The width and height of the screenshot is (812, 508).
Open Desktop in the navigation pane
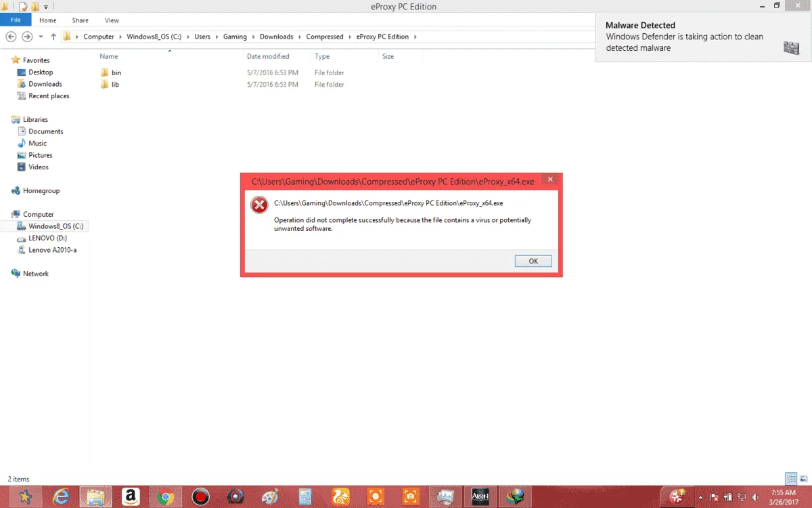coord(41,72)
